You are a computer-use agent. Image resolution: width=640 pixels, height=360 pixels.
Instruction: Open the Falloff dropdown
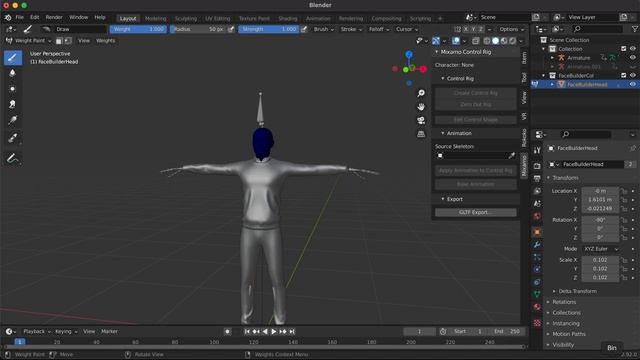(x=379, y=29)
